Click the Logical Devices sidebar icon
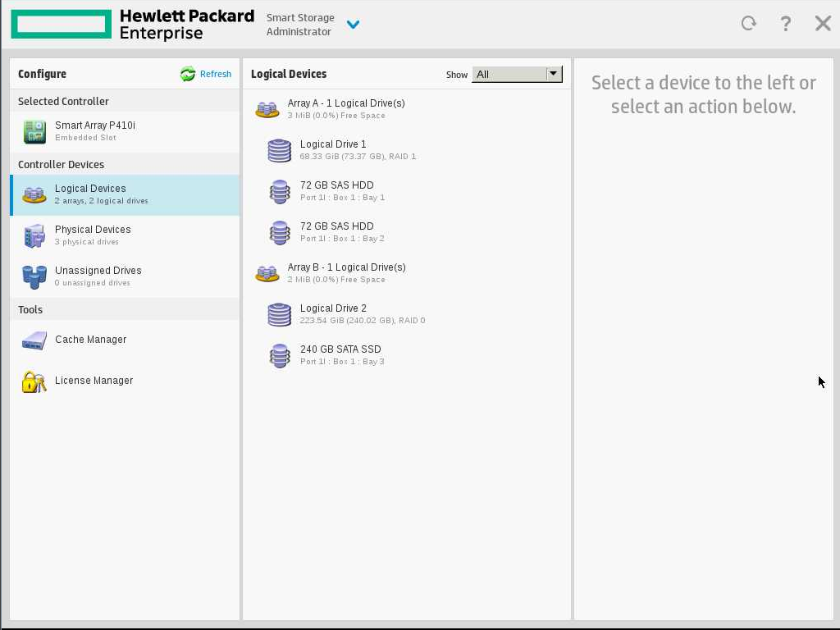The height and width of the screenshot is (630, 840). [34, 195]
